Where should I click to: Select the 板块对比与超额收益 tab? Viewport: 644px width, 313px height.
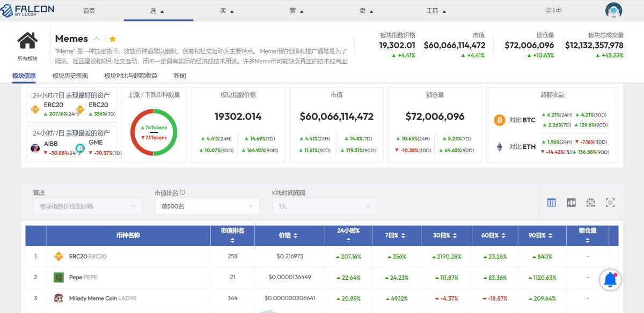pos(131,76)
